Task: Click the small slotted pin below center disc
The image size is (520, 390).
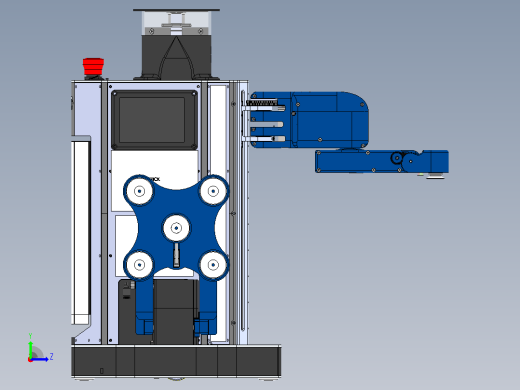Action: pos(176,255)
